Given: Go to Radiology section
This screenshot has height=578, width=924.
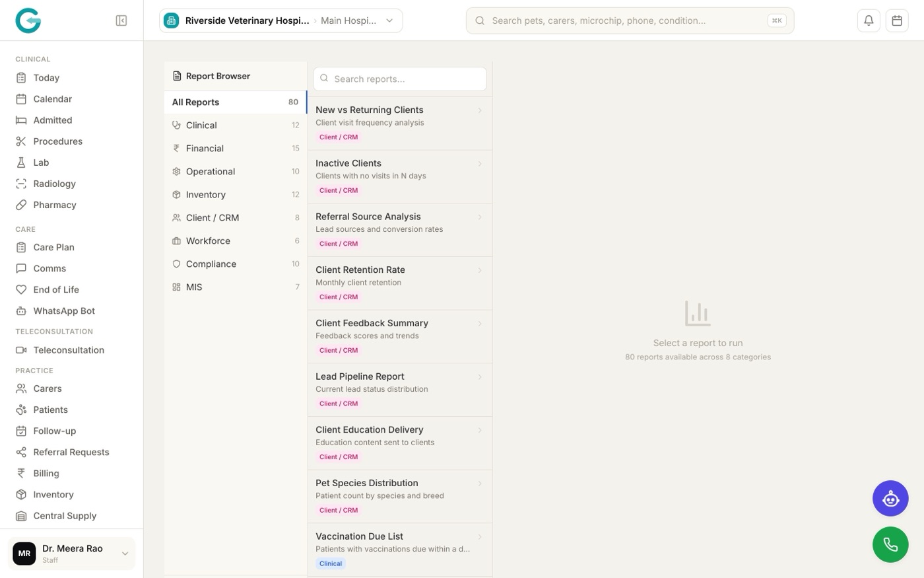Looking at the screenshot, I should point(71,184).
